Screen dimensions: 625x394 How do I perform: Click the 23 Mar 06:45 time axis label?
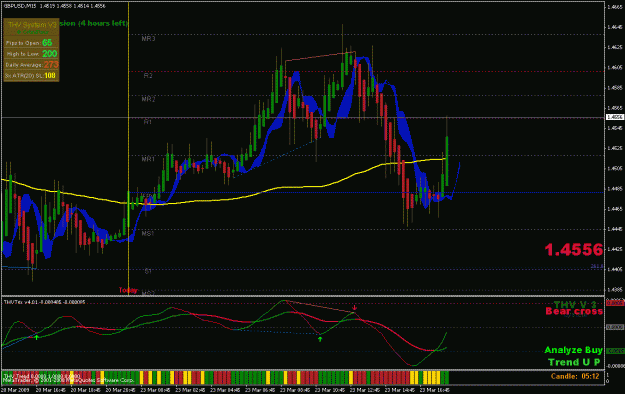tap(260, 390)
